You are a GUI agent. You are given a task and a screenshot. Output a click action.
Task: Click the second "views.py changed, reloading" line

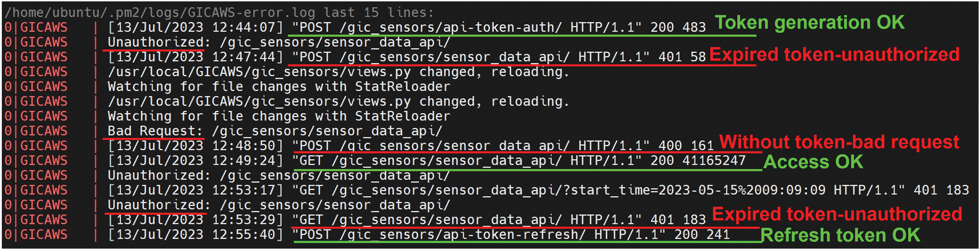coord(338,102)
